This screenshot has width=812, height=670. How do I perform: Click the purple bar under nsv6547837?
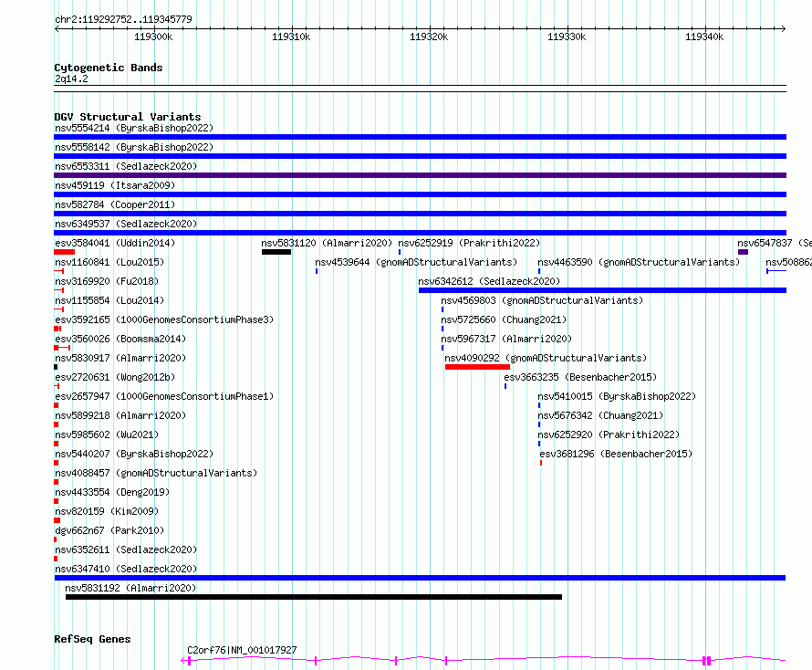pos(744,252)
